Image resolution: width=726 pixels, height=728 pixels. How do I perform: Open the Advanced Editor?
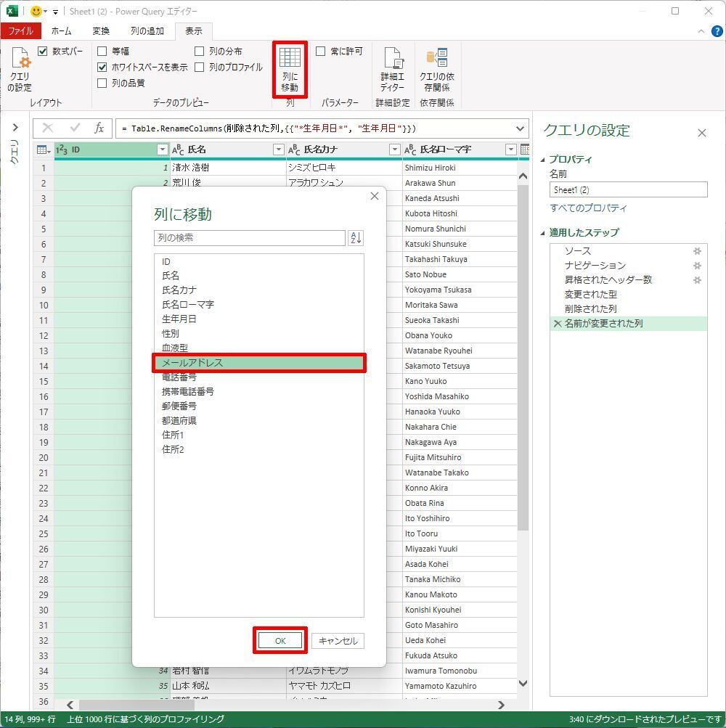click(393, 70)
